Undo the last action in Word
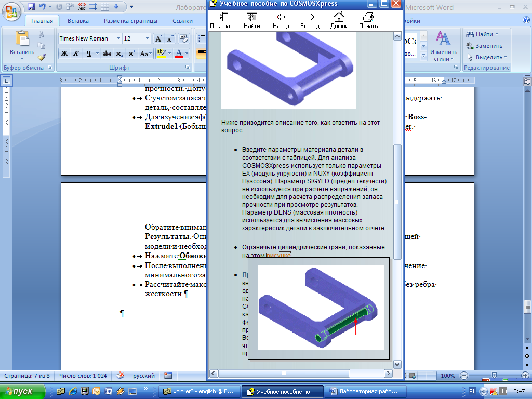Image resolution: width=532 pixels, height=399 pixels. 43,6
